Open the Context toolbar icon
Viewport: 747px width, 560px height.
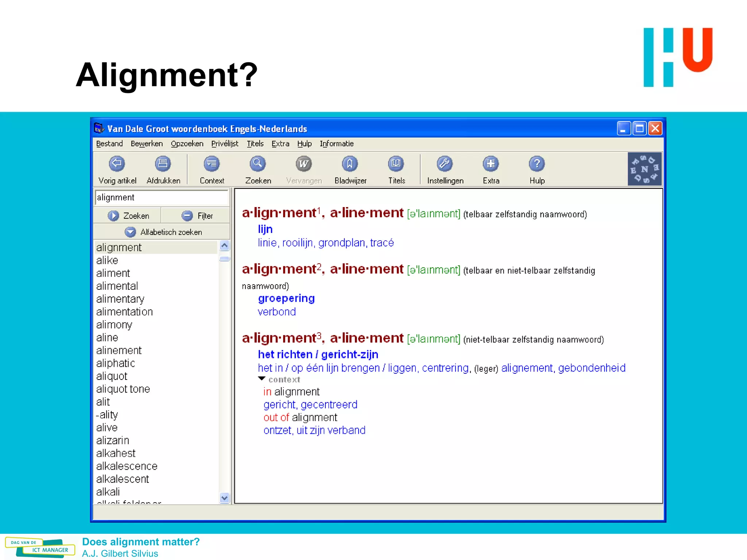click(212, 164)
